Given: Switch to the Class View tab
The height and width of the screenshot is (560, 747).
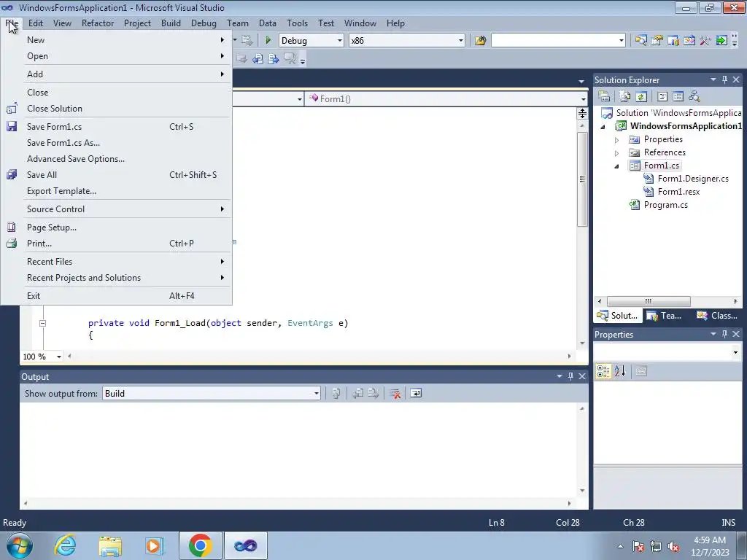Looking at the screenshot, I should pyautogui.click(x=716, y=315).
